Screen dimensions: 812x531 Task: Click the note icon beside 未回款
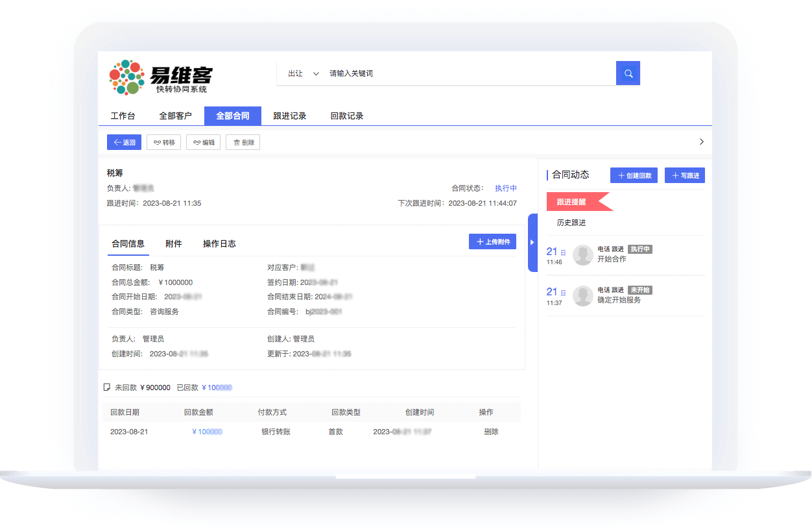point(107,388)
